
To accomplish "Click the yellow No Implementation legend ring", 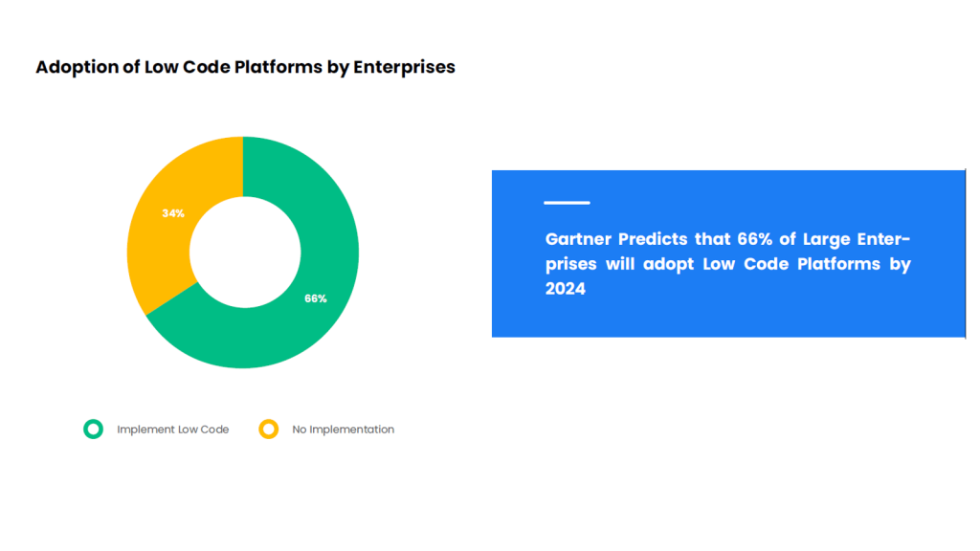I will (x=269, y=430).
